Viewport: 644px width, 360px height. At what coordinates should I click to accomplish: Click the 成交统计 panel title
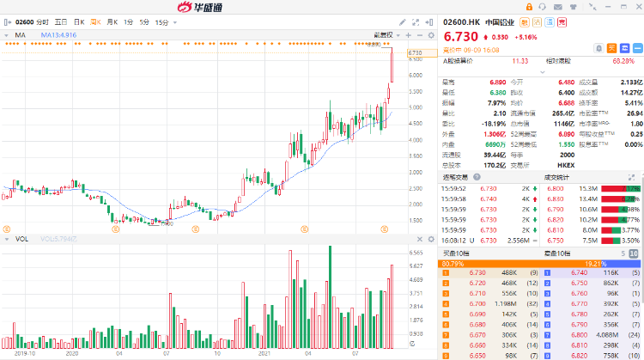tap(557, 177)
